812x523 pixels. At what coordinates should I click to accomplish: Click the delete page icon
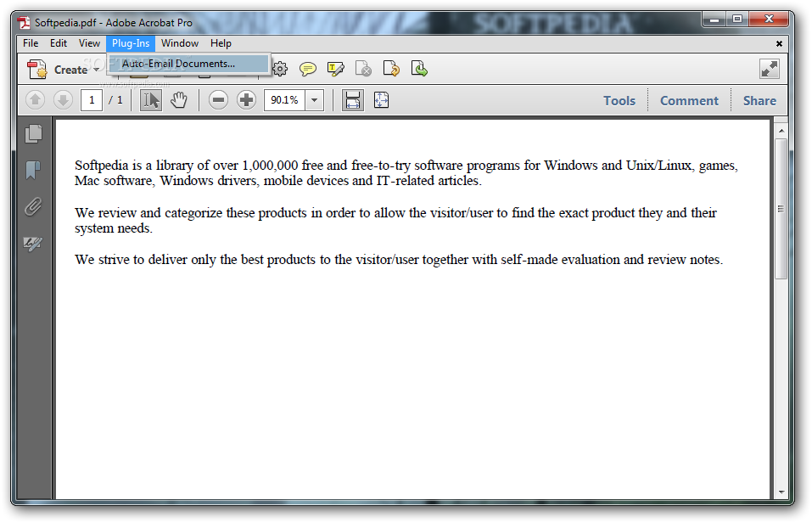(363, 69)
